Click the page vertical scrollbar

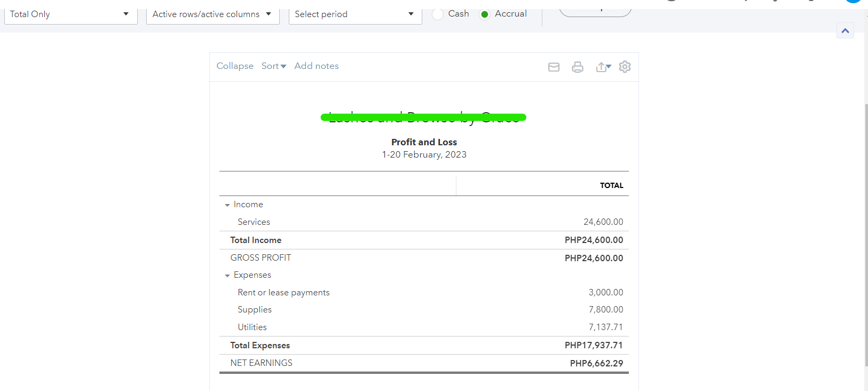coord(865,235)
